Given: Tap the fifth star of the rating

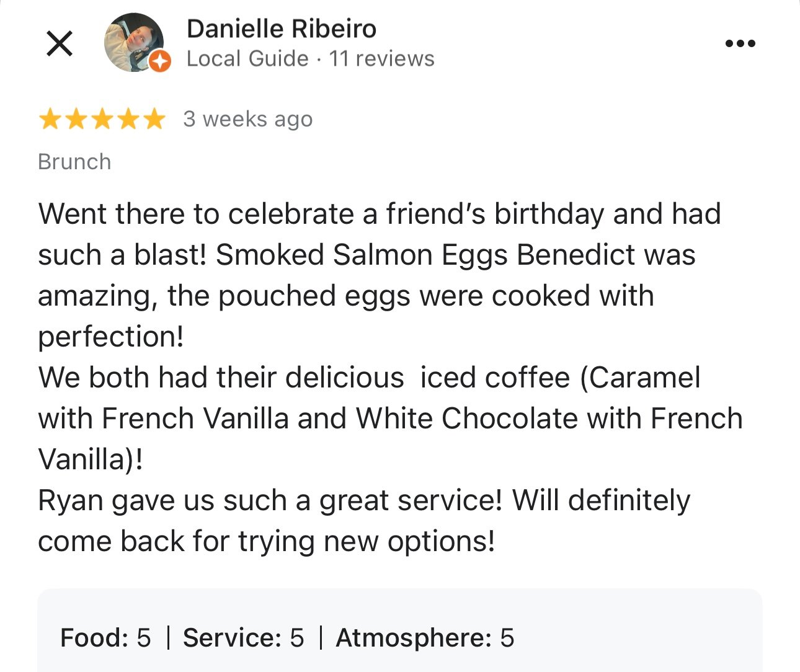Looking at the screenshot, I should [x=154, y=119].
